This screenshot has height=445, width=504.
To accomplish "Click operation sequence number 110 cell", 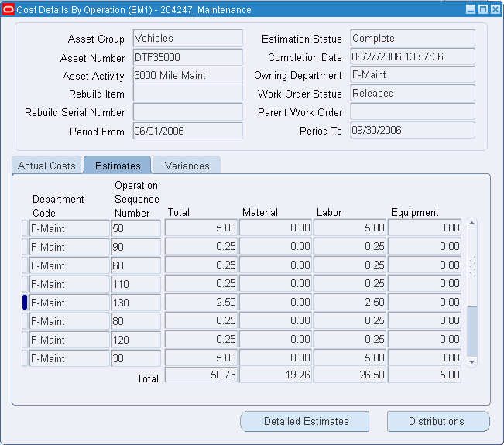I will [136, 284].
